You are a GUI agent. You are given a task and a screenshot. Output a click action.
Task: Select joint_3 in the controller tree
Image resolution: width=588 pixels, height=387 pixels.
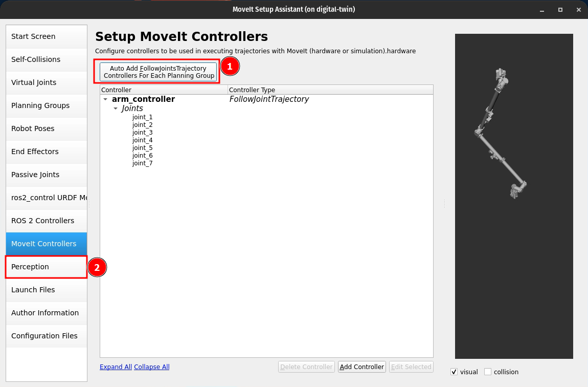click(x=142, y=133)
